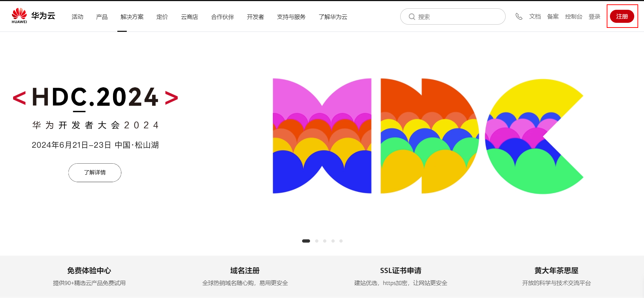
Task: Open the 免费体验中心 card
Action: 89,270
